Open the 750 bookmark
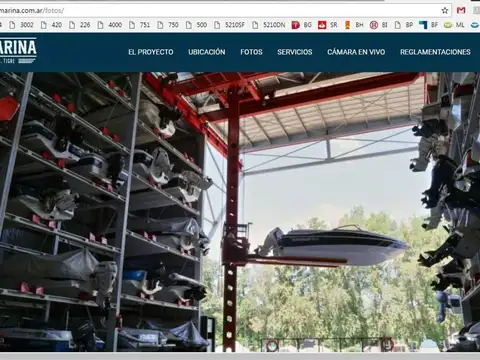 pos(168,25)
